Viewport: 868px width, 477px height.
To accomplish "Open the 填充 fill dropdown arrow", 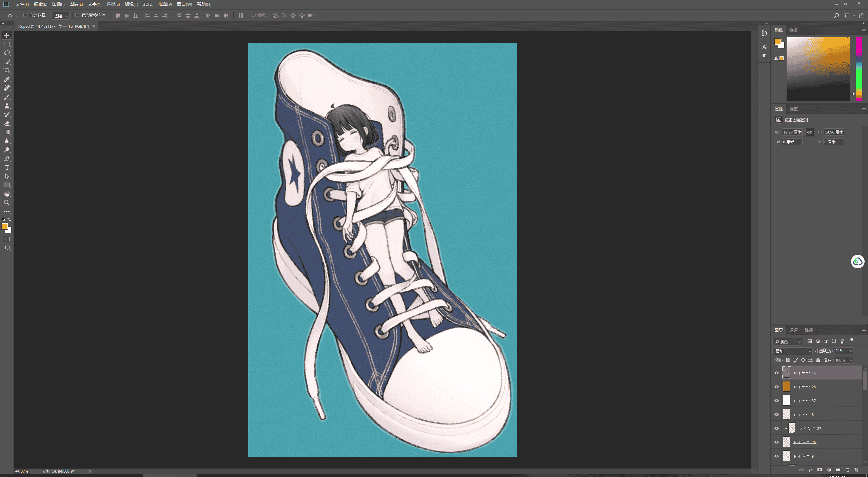I will coord(851,360).
